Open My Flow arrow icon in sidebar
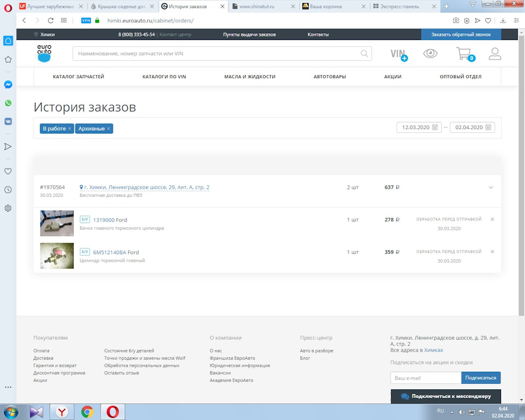Screen dimensions: 525x420 pos(8,147)
